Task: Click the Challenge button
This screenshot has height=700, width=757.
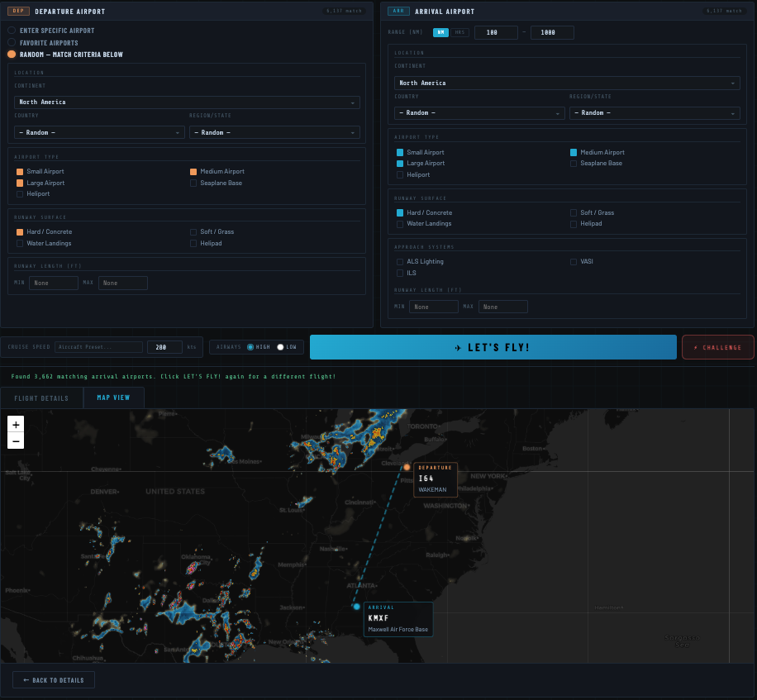Action: (x=717, y=347)
